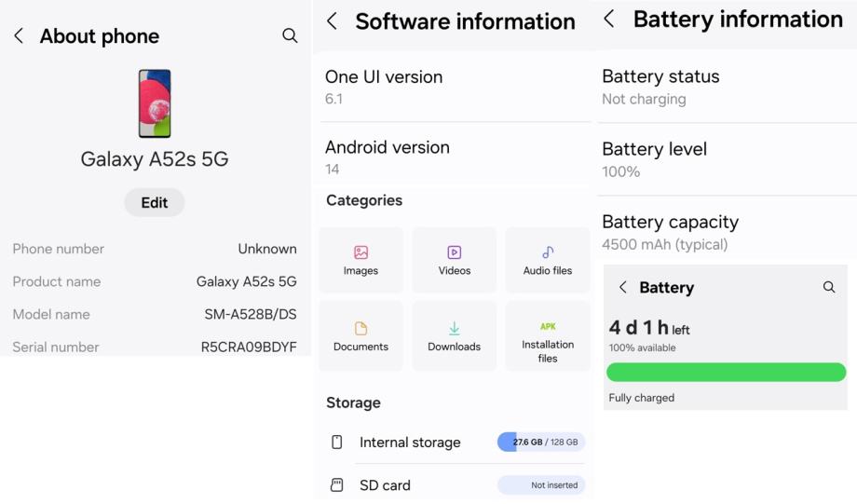Open the Documents category

(360, 336)
